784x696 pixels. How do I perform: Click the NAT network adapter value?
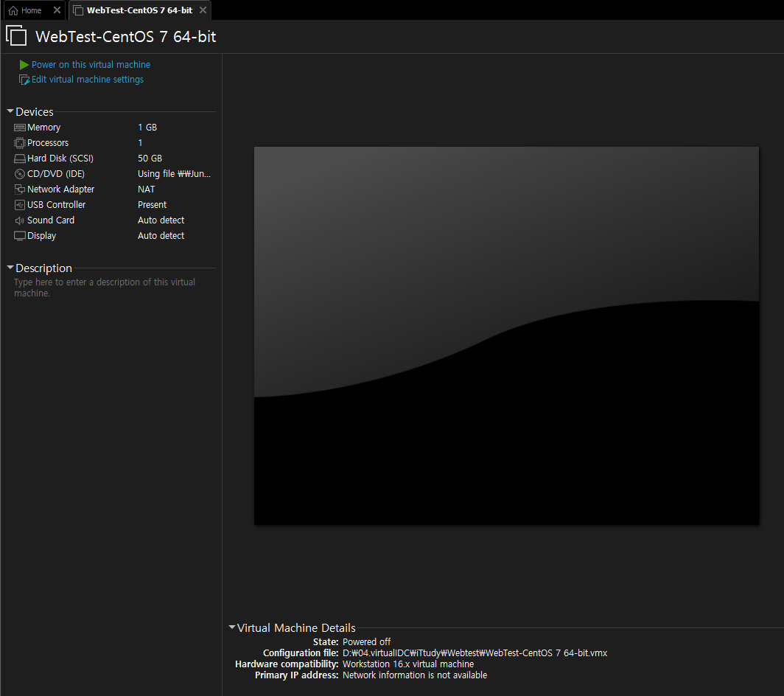click(x=147, y=189)
